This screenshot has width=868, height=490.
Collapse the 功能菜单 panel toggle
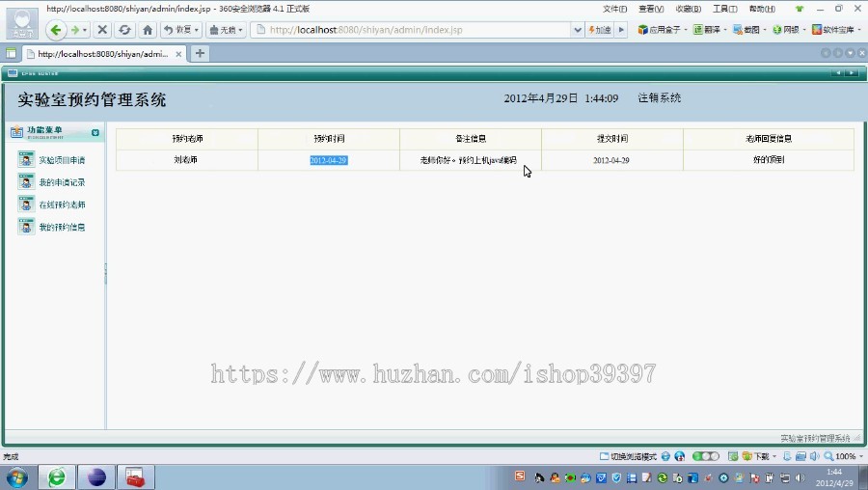coord(95,133)
